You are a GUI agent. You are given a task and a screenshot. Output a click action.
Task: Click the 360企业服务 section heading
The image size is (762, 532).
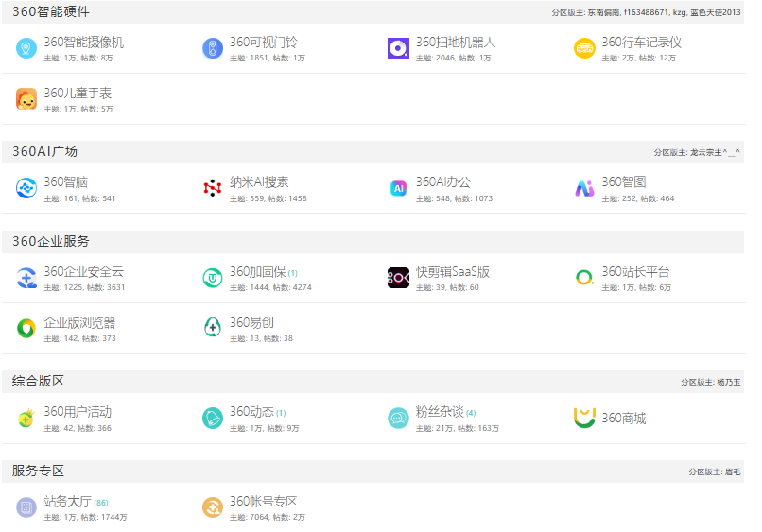coord(51,242)
